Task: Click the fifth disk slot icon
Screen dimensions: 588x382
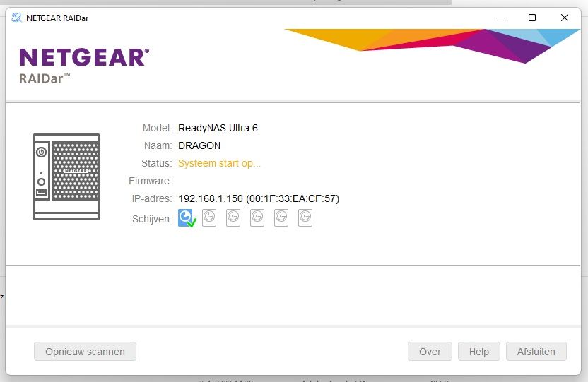Action: tap(281, 217)
